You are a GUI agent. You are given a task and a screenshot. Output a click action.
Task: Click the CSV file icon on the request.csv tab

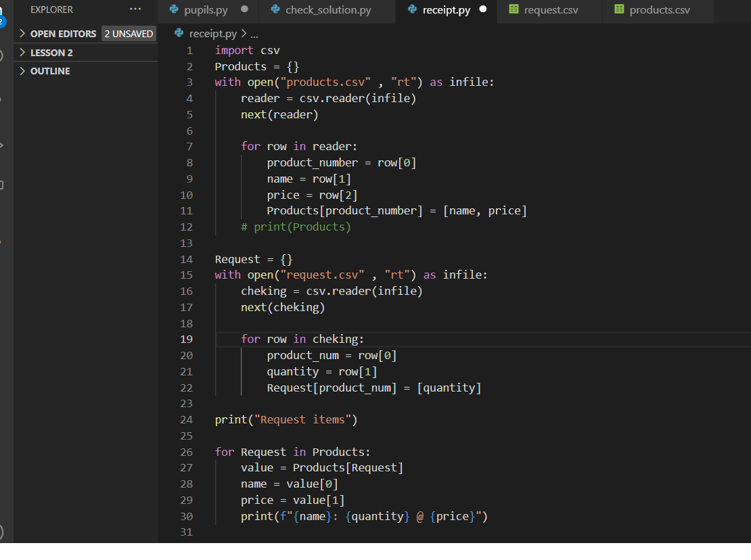[x=515, y=11]
